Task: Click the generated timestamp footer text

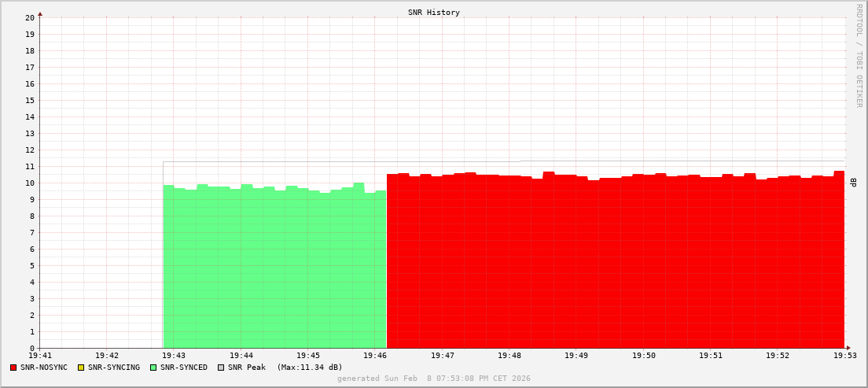Action: click(434, 379)
